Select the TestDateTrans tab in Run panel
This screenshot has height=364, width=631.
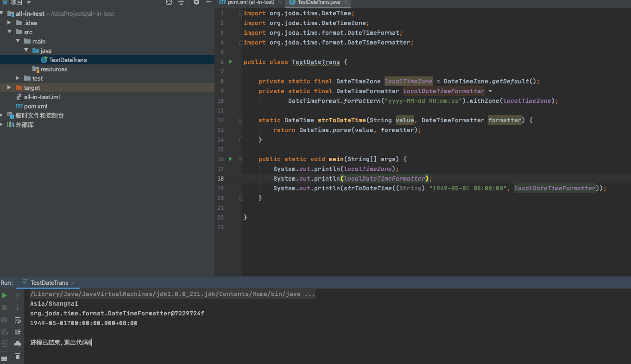pos(49,282)
